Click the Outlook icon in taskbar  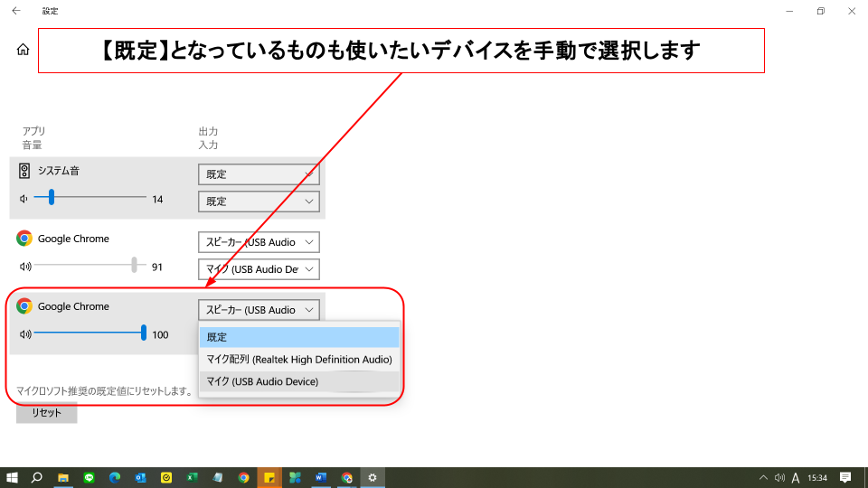140,477
